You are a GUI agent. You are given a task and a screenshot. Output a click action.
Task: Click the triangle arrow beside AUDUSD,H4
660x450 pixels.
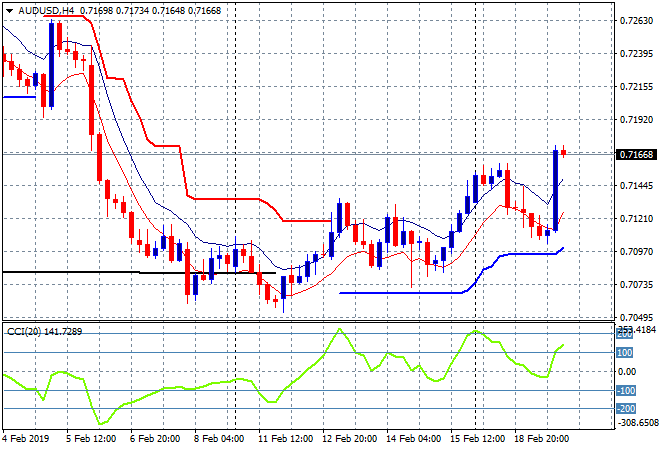point(9,8)
